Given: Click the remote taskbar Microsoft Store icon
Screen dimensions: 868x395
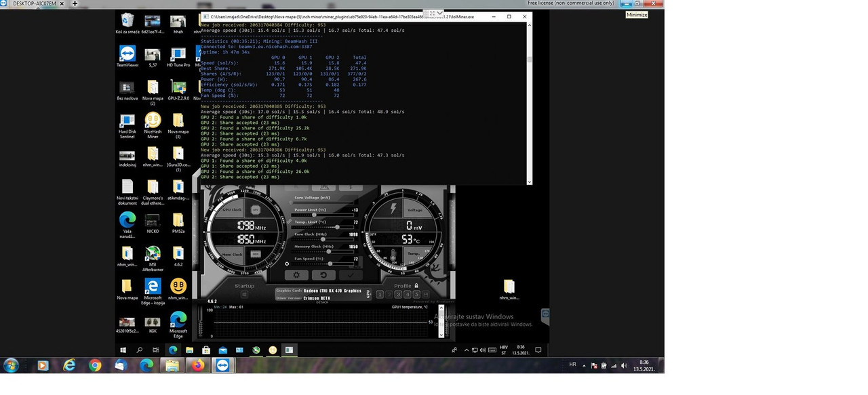Looking at the screenshot, I should pos(206,350).
